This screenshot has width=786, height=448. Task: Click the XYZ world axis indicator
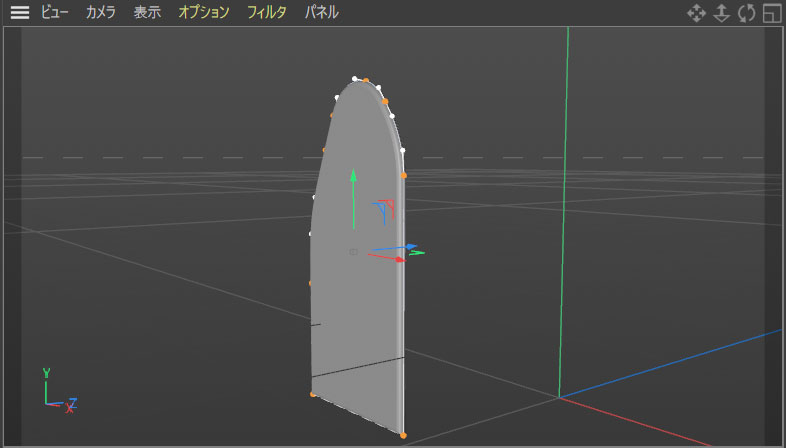pos(58,393)
